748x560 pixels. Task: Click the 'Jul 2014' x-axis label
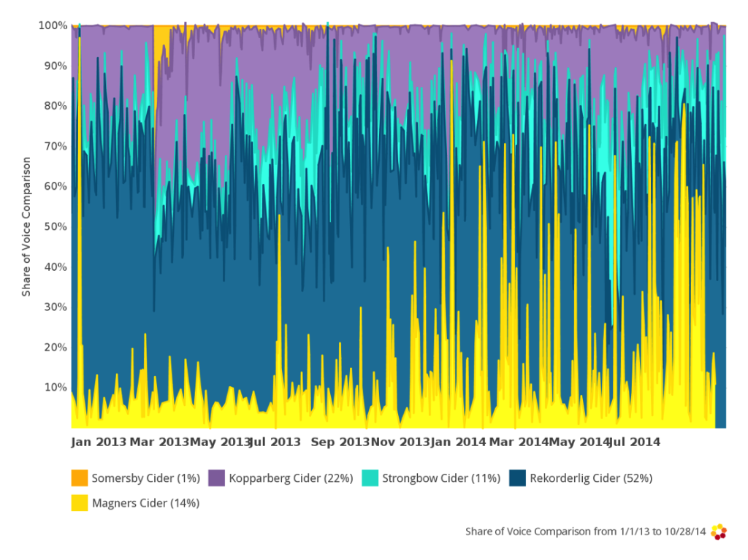click(x=635, y=442)
